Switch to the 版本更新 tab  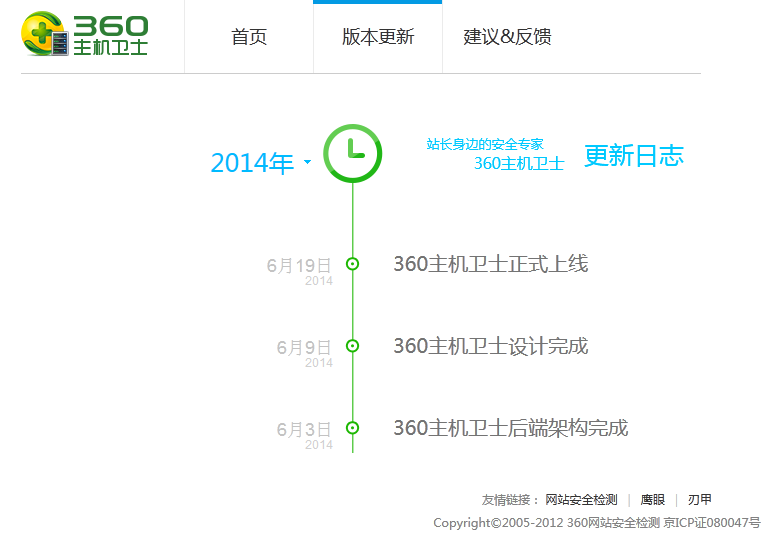point(377,37)
